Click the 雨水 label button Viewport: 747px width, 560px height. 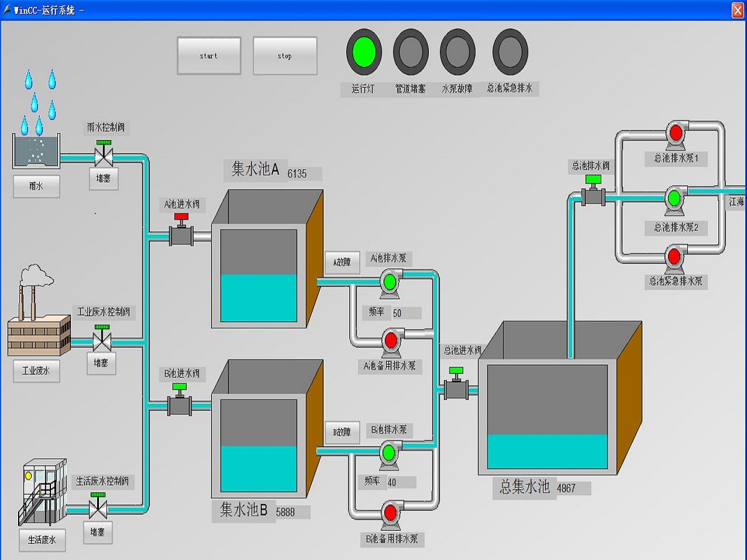36,186
